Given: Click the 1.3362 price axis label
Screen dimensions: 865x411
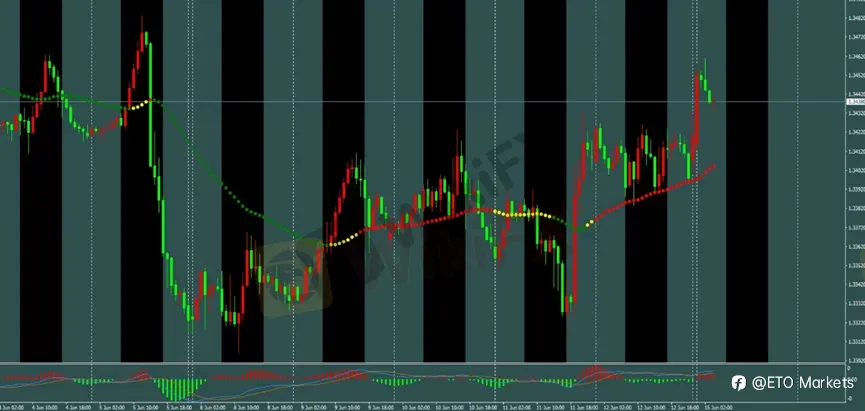Looking at the screenshot, I should pos(857,247).
